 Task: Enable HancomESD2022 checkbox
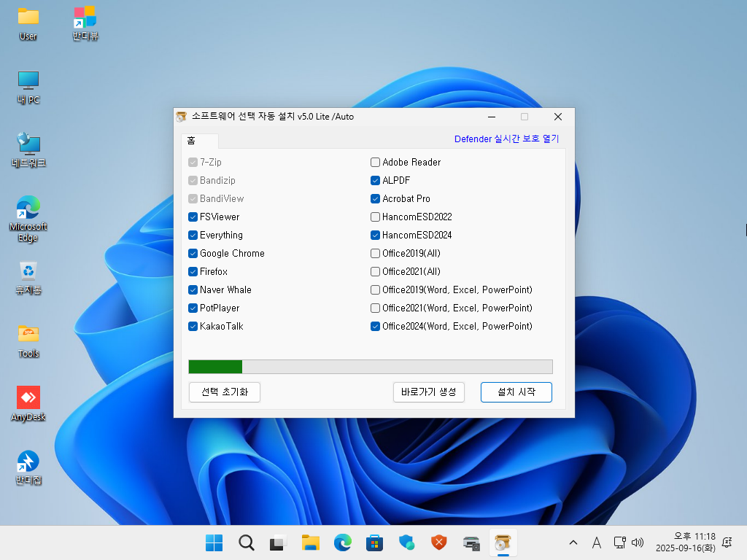pyautogui.click(x=376, y=217)
